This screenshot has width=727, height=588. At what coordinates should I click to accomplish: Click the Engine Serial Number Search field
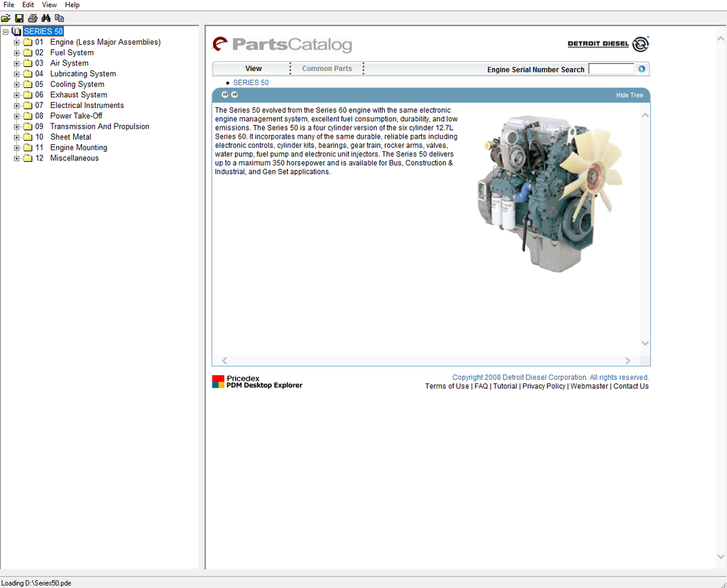click(x=611, y=69)
